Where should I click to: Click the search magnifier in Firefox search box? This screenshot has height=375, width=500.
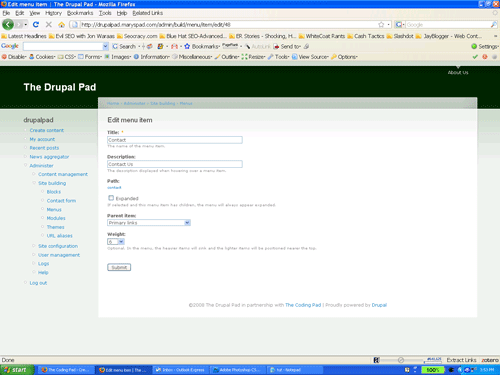[494, 25]
